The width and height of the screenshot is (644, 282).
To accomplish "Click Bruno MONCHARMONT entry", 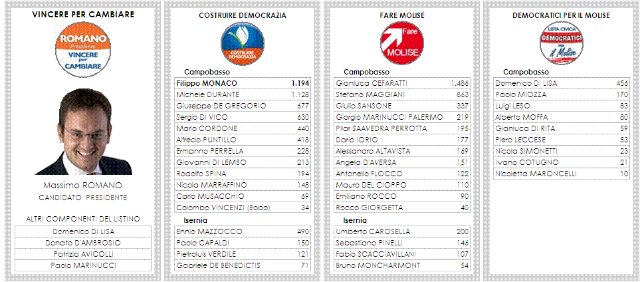I will [401, 265].
